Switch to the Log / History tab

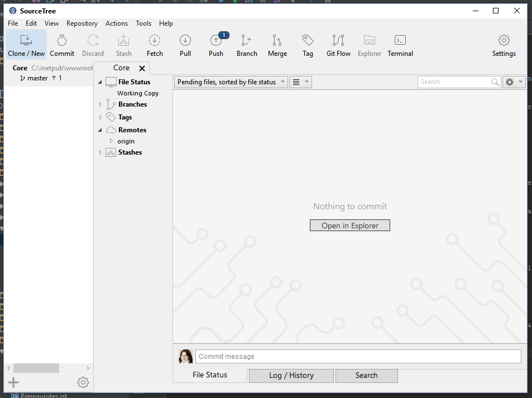tap(291, 376)
